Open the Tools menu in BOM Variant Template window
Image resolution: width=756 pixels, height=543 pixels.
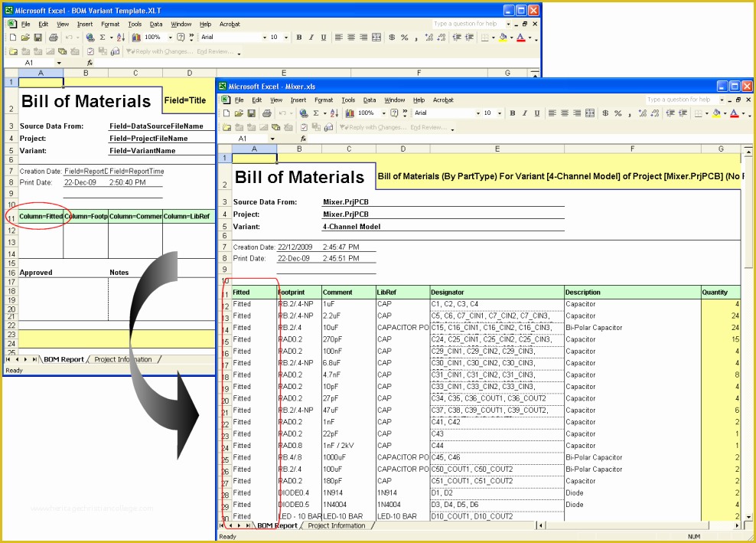135,25
